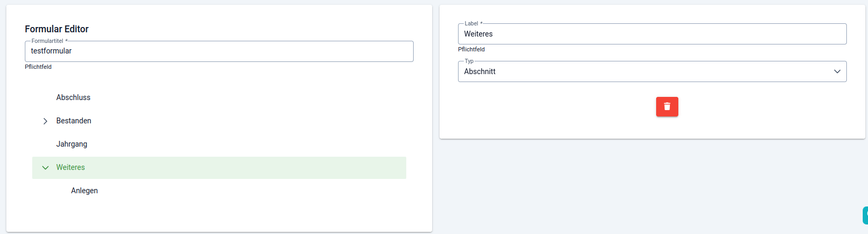Click the teal widget at right edge
The height and width of the screenshot is (234, 868).
865,215
